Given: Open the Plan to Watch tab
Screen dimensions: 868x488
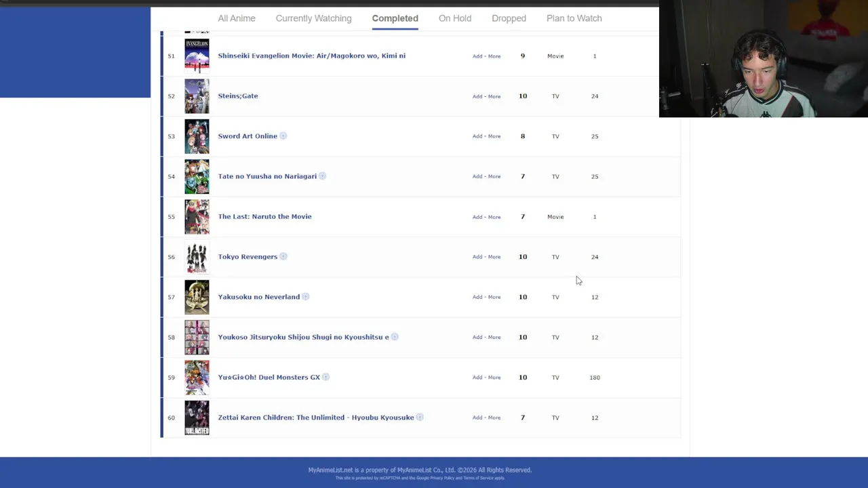Looking at the screenshot, I should click(574, 18).
